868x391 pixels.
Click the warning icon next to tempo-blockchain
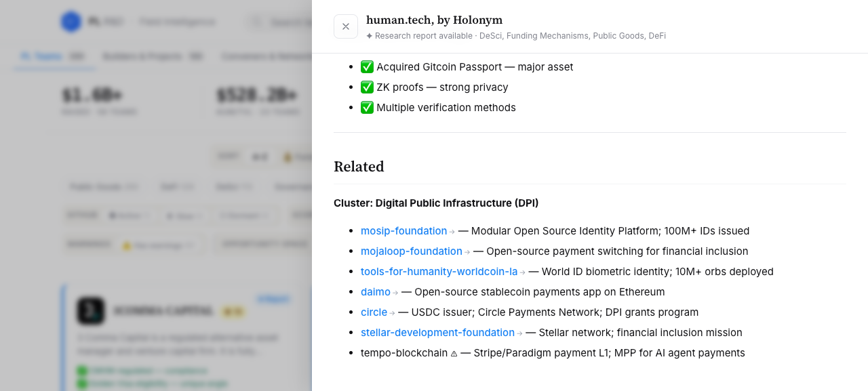pos(454,354)
